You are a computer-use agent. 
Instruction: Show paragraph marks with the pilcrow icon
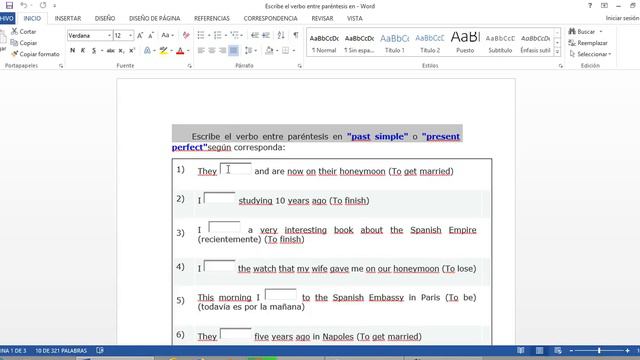click(x=296, y=36)
